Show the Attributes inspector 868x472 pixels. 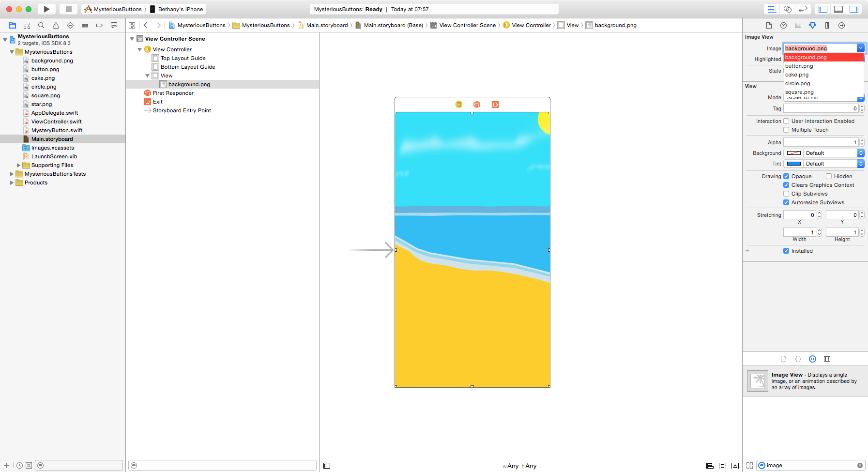pos(812,25)
